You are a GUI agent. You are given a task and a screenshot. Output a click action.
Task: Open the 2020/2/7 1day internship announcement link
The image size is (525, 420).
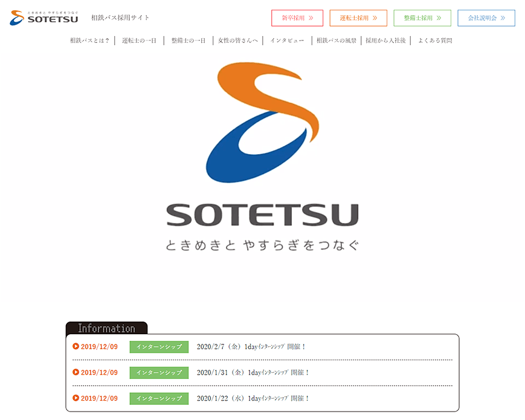(253, 346)
